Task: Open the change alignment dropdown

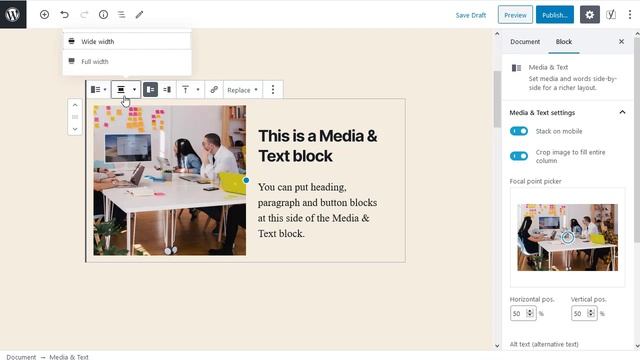Action: [x=126, y=89]
